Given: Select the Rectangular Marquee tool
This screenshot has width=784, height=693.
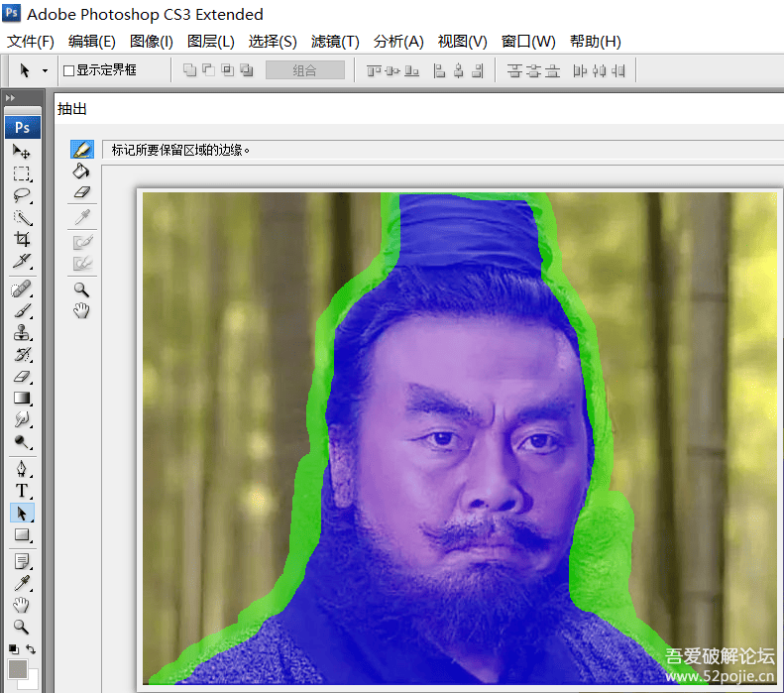Looking at the screenshot, I should click(x=22, y=173).
